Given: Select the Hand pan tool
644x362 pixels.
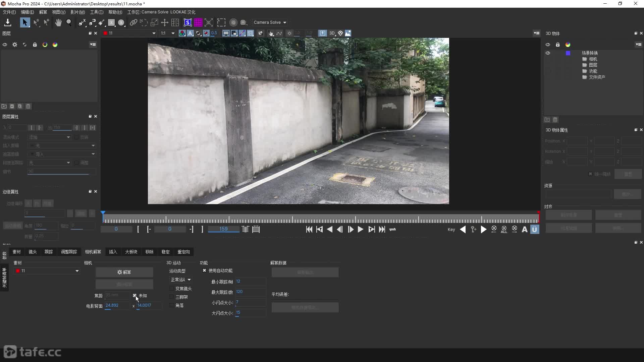Looking at the screenshot, I should click(58, 22).
